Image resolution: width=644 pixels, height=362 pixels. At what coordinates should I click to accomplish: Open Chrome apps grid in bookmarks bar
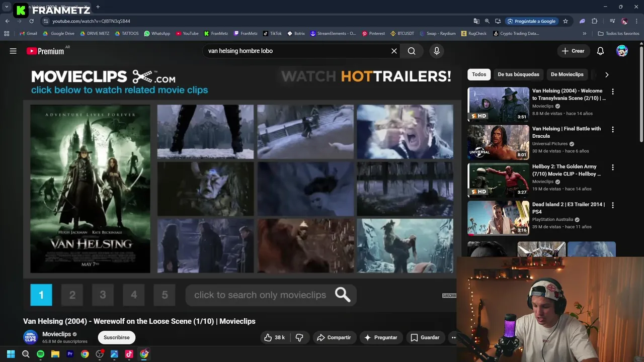[7, 34]
